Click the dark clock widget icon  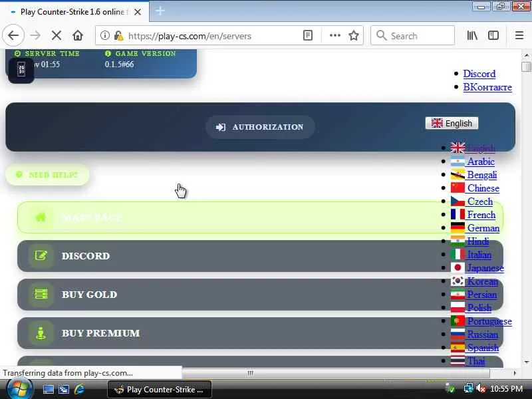21,70
